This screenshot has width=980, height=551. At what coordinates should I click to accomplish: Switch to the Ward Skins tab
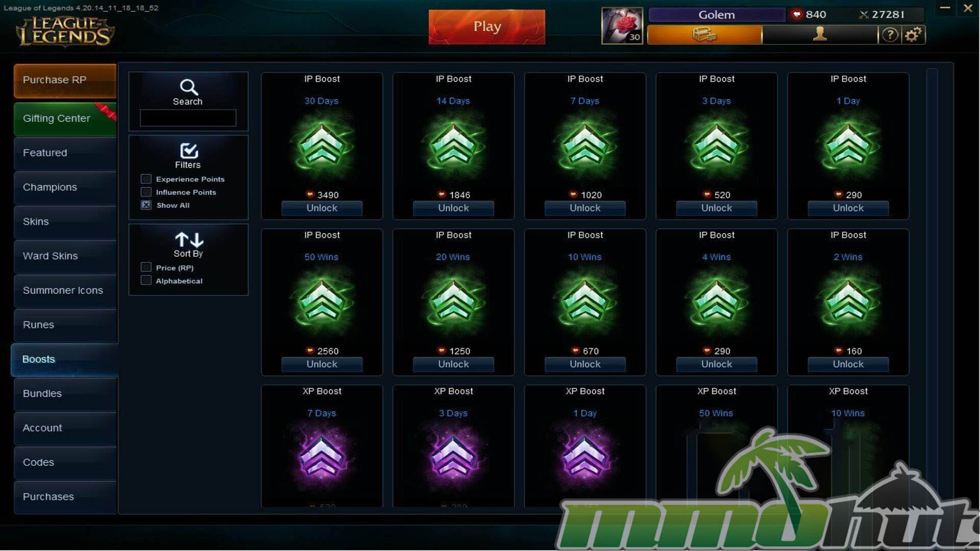pyautogui.click(x=65, y=256)
